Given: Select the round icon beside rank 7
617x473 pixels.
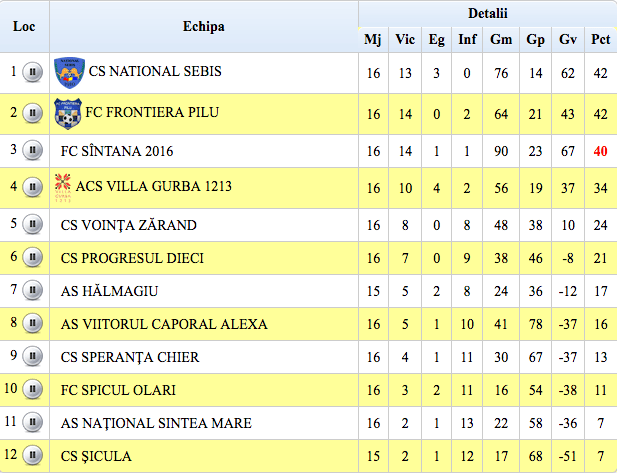Looking at the screenshot, I should click(x=33, y=291).
